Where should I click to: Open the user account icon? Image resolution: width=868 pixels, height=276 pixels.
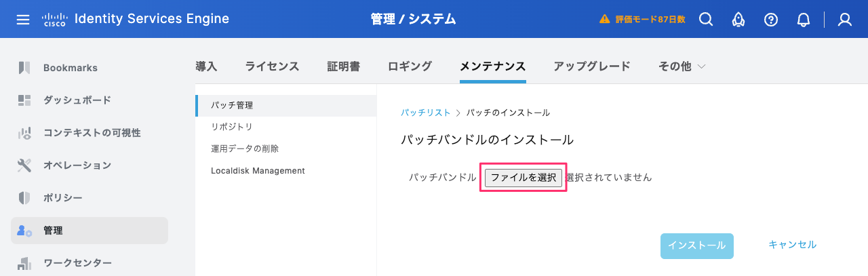(x=845, y=20)
